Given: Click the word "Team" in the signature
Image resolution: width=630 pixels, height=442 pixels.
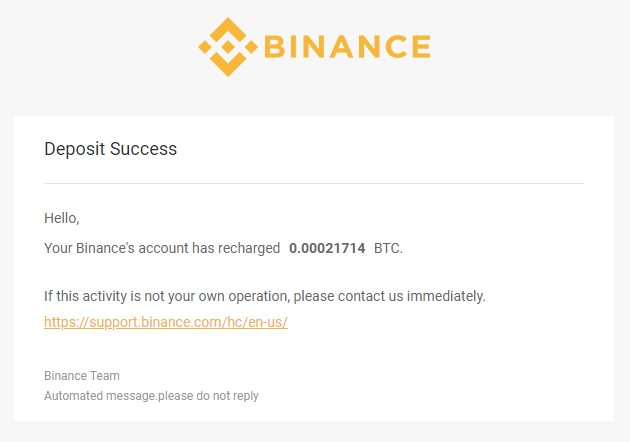Looking at the screenshot, I should click(106, 376).
